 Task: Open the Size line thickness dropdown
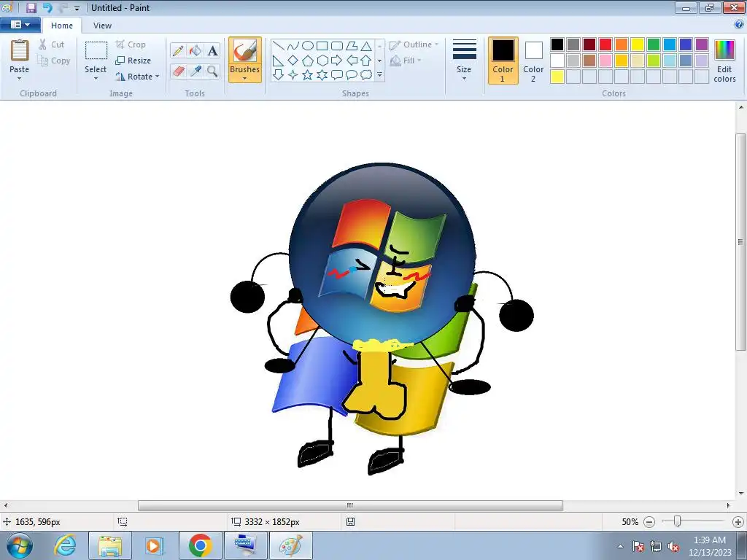(x=464, y=60)
